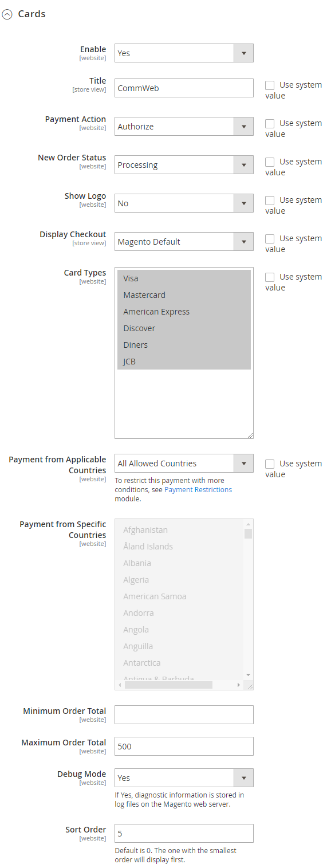
Task: Select American Express in Card Types list
Action: point(184,312)
